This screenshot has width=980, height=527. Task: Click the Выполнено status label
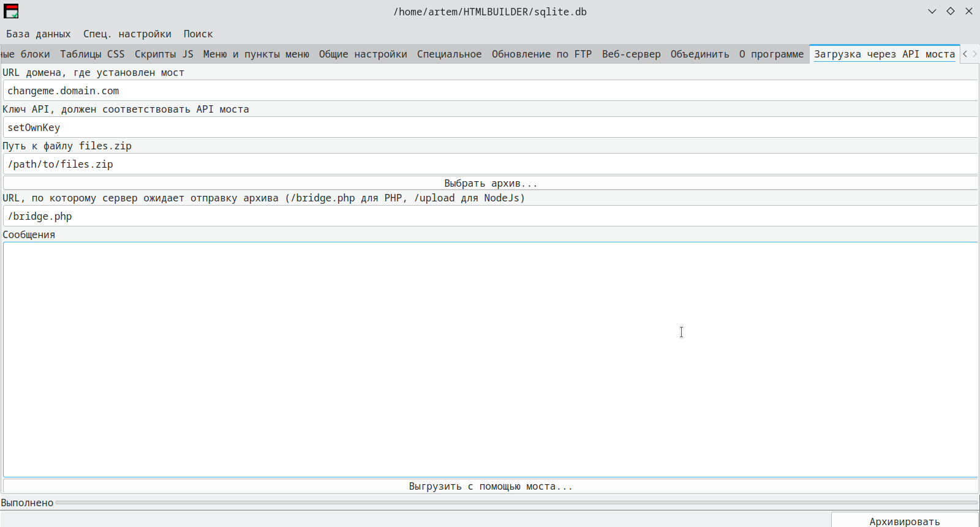pos(27,503)
